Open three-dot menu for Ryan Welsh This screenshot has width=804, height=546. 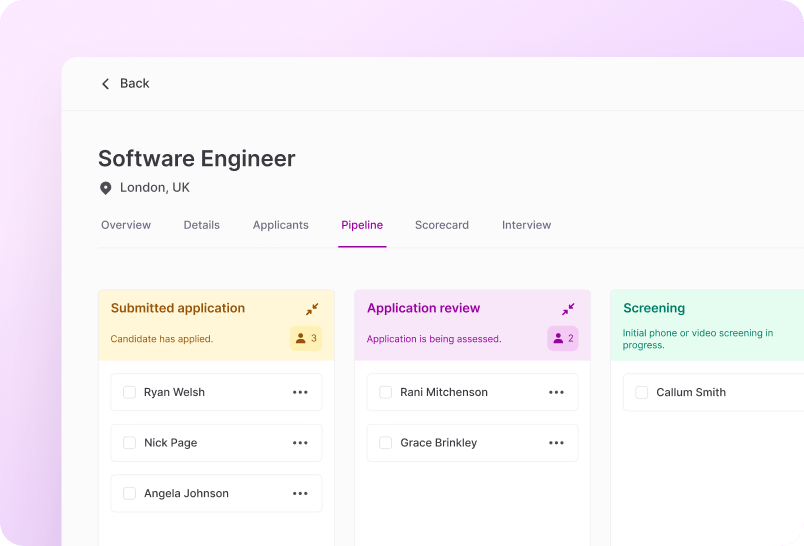(300, 392)
